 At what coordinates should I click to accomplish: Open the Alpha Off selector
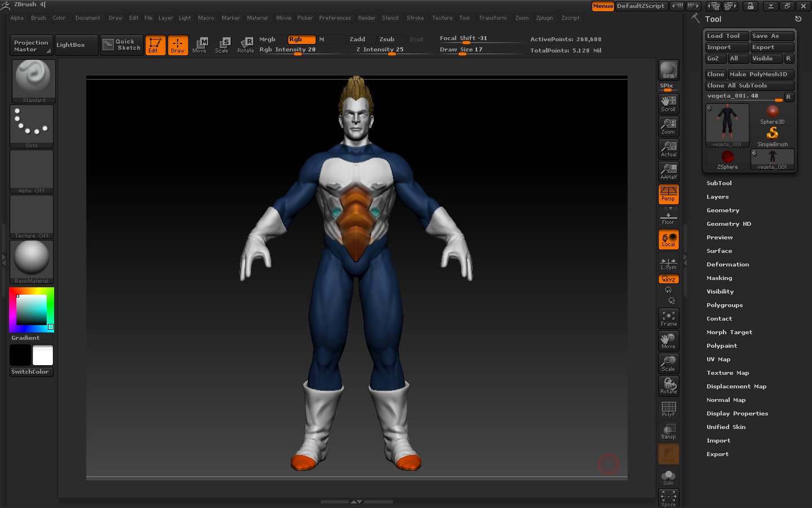tap(32, 172)
